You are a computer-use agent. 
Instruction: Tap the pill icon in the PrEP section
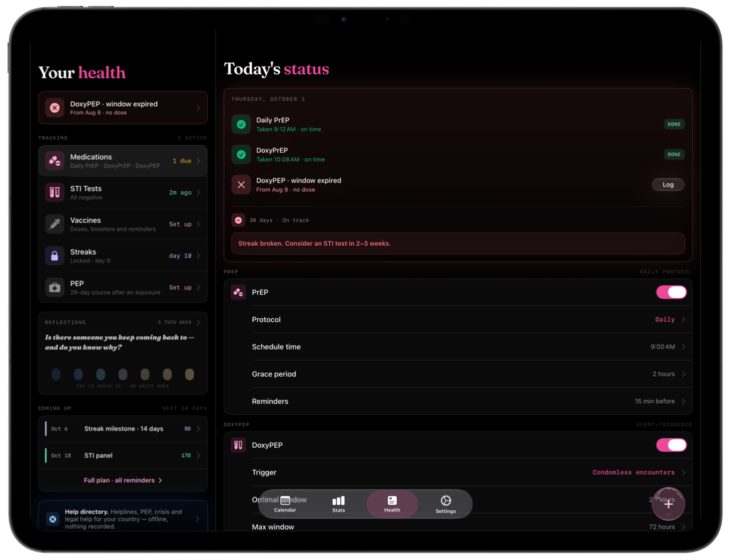tap(238, 292)
